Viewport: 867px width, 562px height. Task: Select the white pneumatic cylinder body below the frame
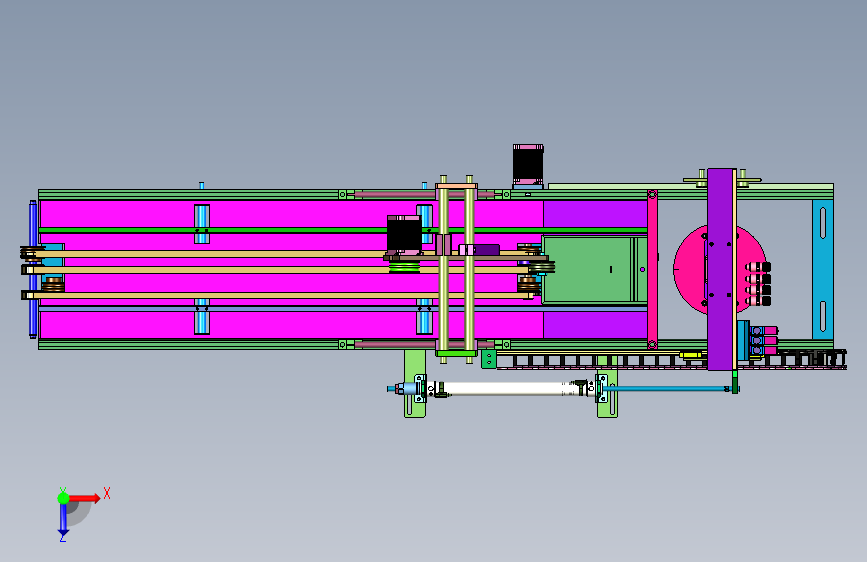511,388
